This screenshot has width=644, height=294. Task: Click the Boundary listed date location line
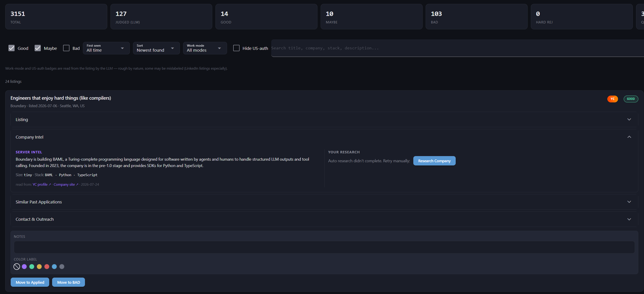(47, 106)
